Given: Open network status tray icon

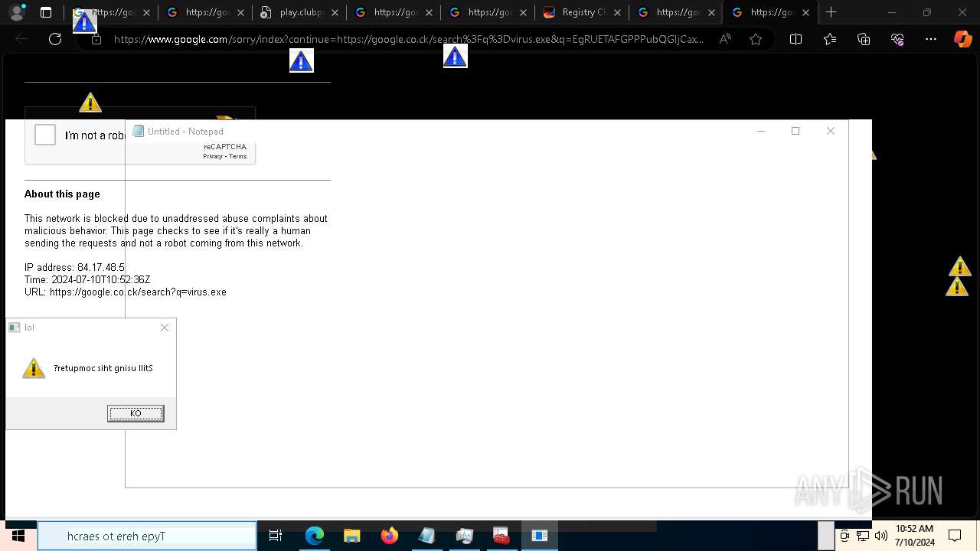Looking at the screenshot, I should pyautogui.click(x=862, y=536).
